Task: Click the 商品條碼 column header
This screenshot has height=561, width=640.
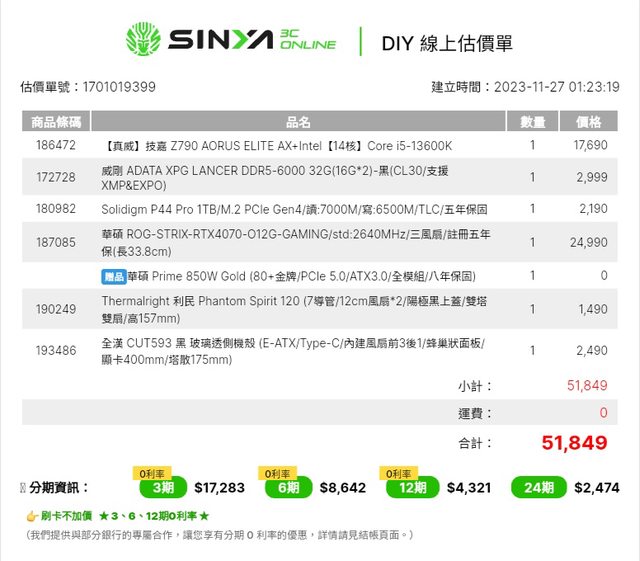Action: [56, 122]
